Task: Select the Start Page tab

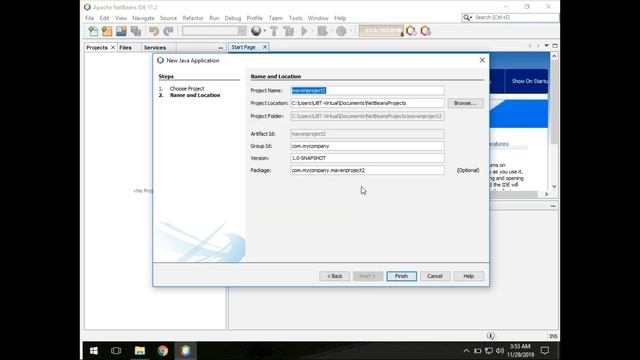Action: 243,47
